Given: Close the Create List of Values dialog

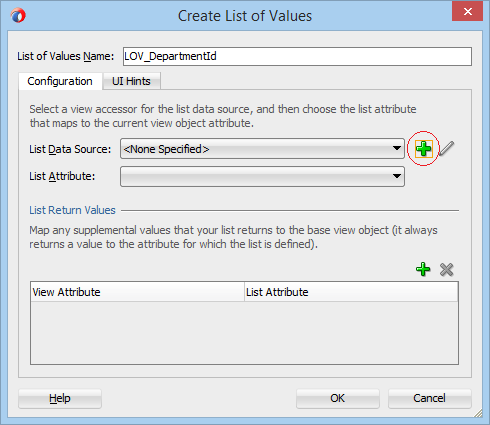Looking at the screenshot, I should [x=467, y=12].
